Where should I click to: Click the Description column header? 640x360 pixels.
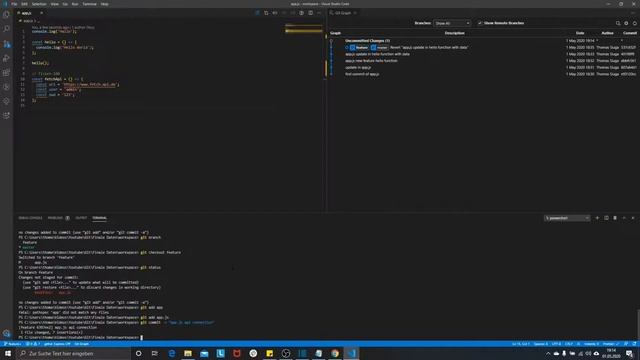(454, 33)
